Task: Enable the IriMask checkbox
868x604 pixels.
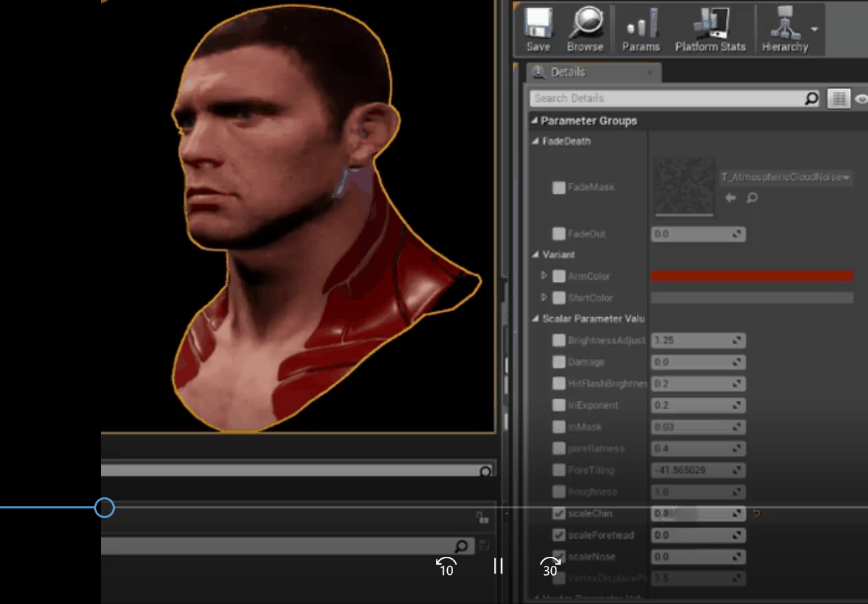Action: 559,427
